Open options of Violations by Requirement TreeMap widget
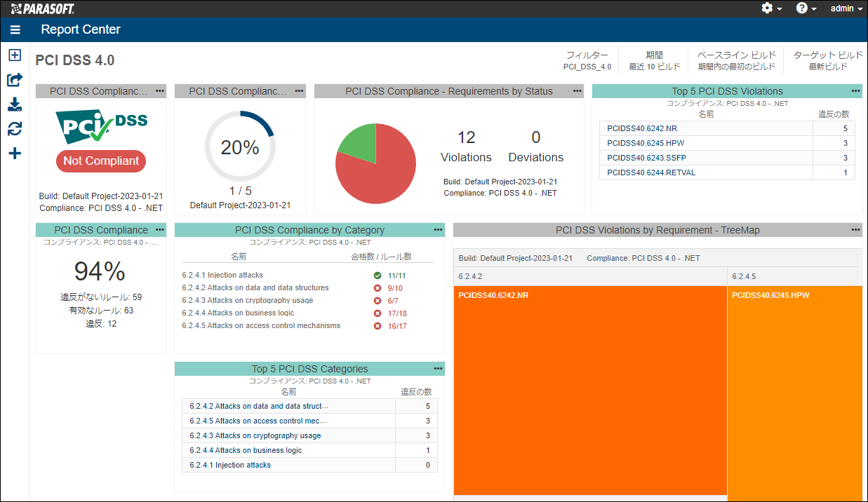868x502 pixels. (855, 230)
